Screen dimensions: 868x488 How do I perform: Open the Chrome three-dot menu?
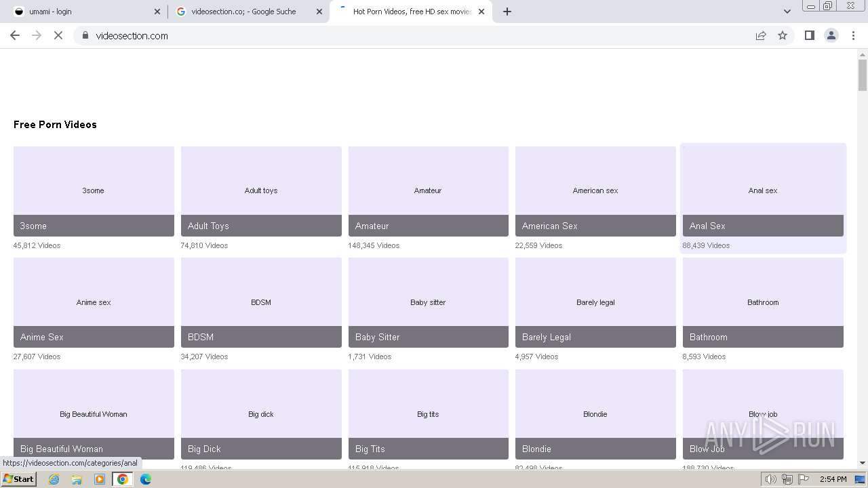(853, 35)
